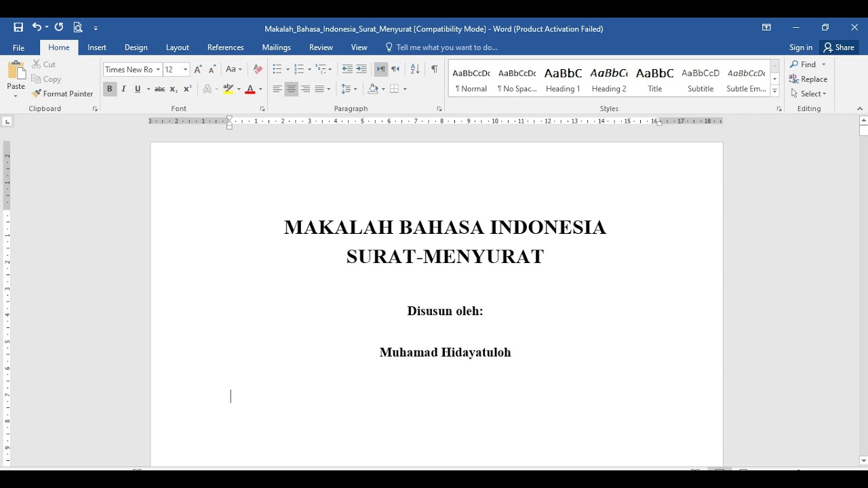Switch to the Review tab
This screenshot has width=868, height=488.
pos(321,47)
